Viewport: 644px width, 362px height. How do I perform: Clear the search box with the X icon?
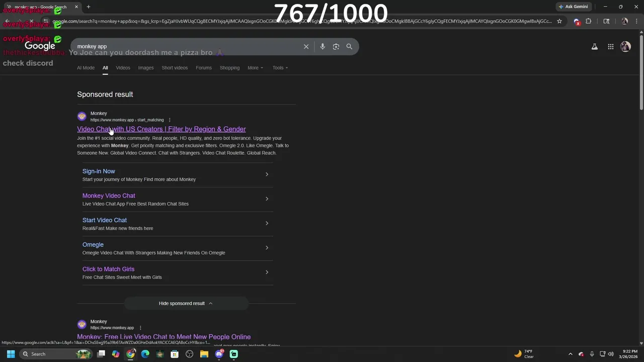pyautogui.click(x=306, y=46)
